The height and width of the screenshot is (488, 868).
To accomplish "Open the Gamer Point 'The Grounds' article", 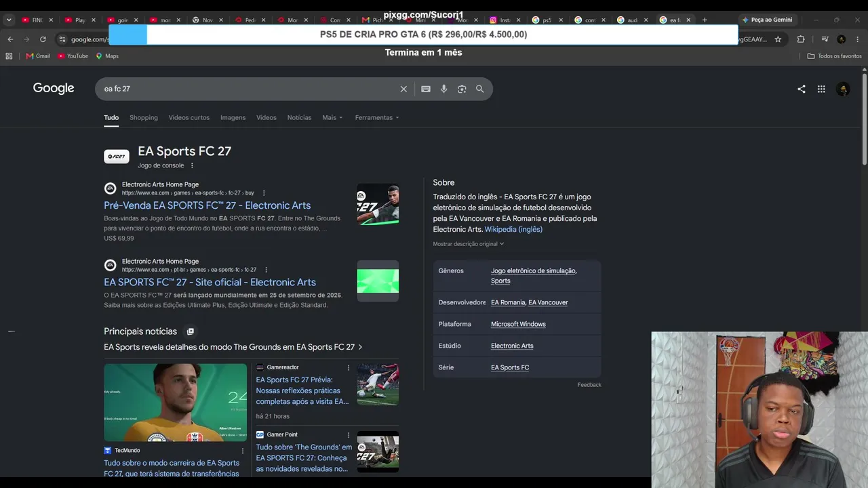I will pos(304,458).
